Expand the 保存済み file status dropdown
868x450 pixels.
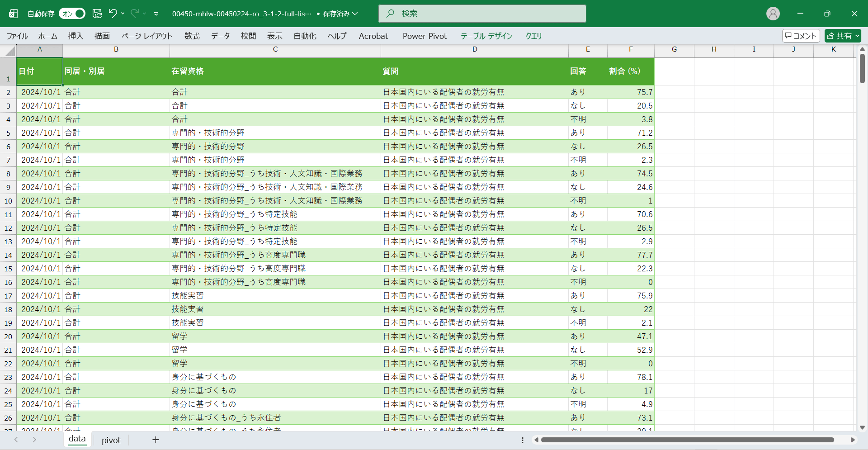(355, 14)
